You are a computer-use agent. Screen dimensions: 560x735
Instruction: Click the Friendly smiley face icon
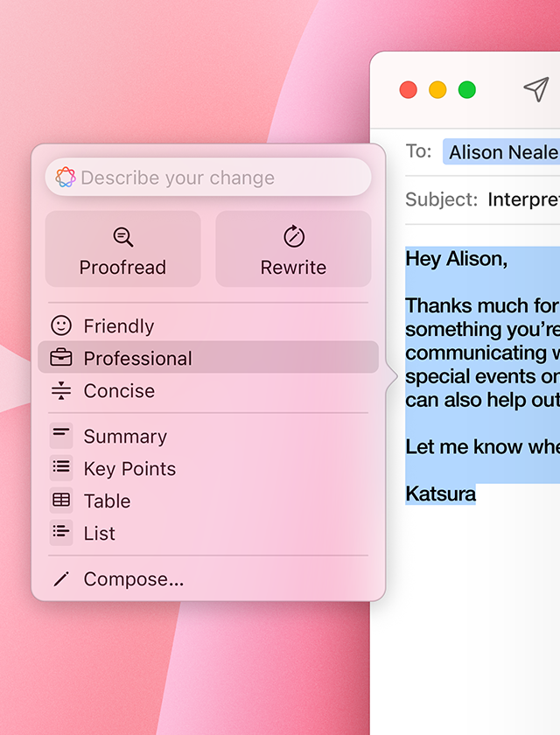(x=61, y=325)
